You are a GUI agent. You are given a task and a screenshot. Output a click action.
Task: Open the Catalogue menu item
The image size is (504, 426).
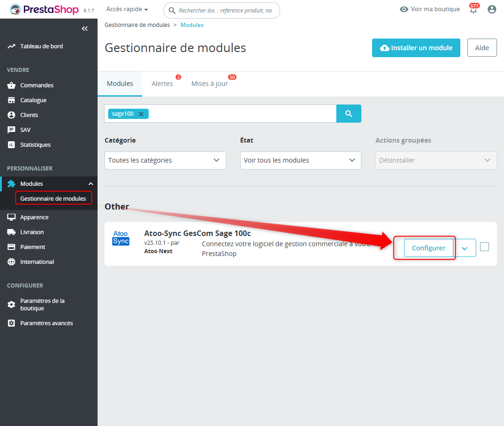pos(33,100)
